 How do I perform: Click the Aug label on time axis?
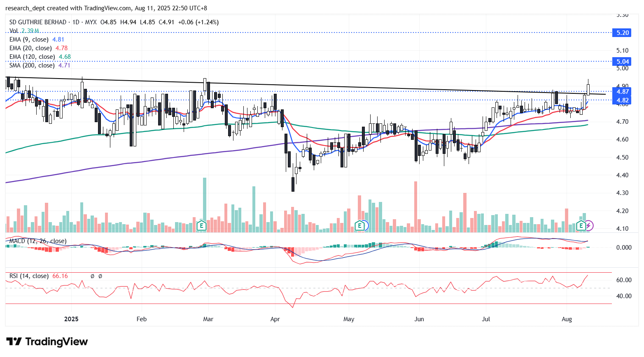567,319
